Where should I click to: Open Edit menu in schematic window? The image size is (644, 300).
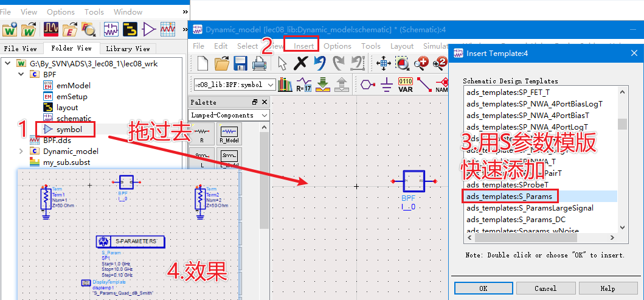coord(221,46)
